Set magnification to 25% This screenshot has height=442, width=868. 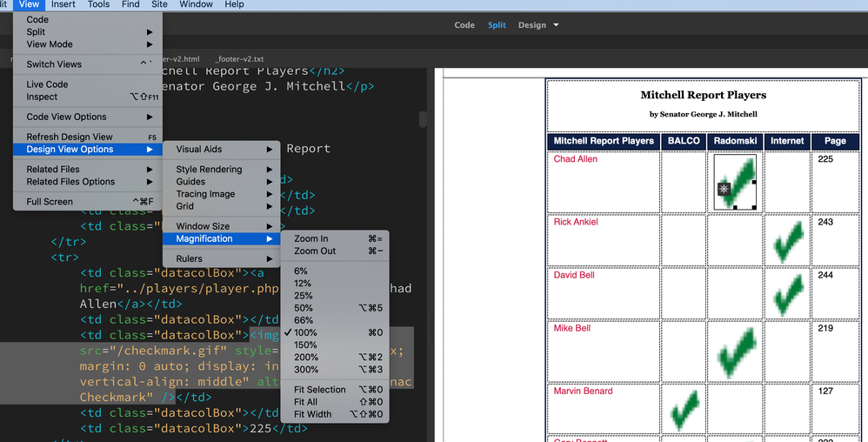[x=335, y=295]
